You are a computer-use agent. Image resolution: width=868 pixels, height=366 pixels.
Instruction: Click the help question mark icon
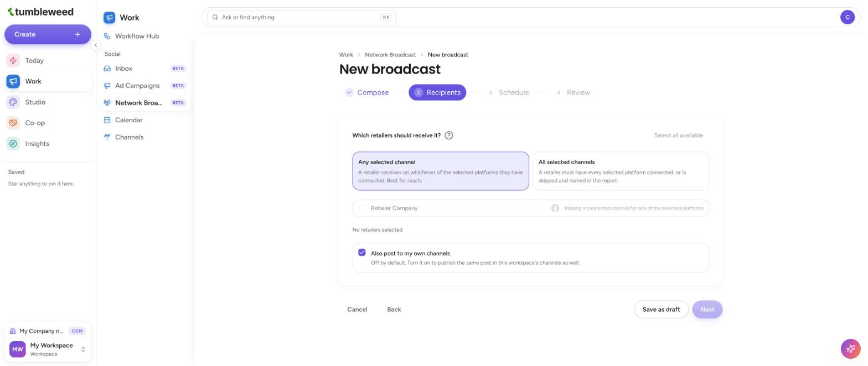coord(449,135)
